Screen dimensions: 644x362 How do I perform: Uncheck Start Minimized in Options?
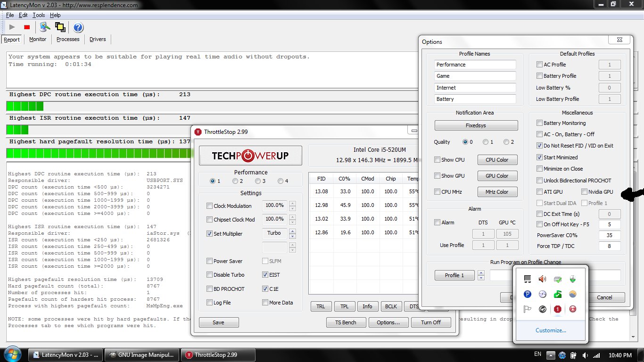[x=540, y=157]
